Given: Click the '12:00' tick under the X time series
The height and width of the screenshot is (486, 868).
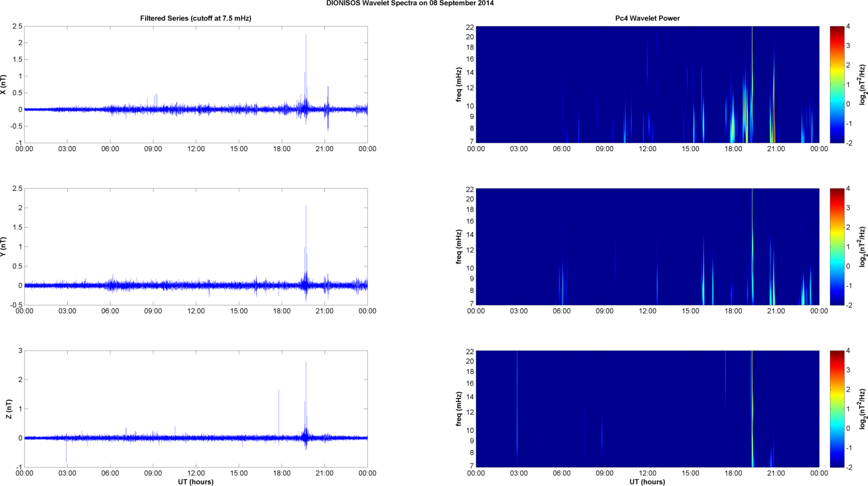Looking at the screenshot, I should point(196,149).
